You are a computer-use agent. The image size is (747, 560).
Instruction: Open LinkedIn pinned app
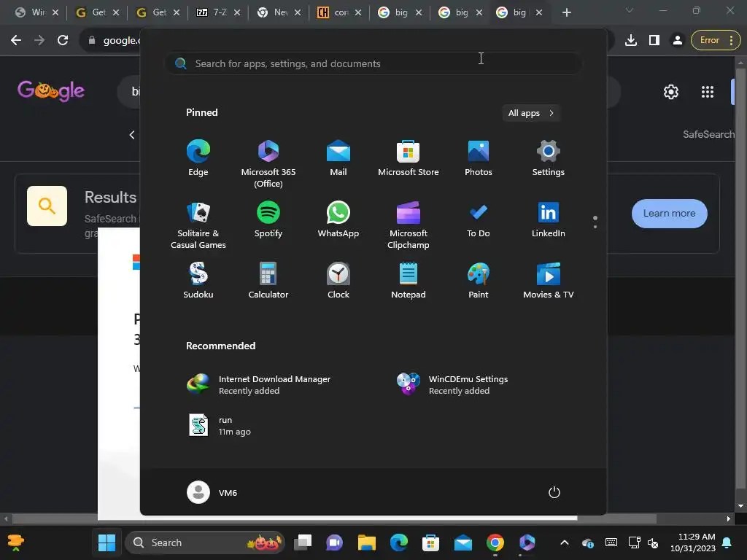coord(549,219)
